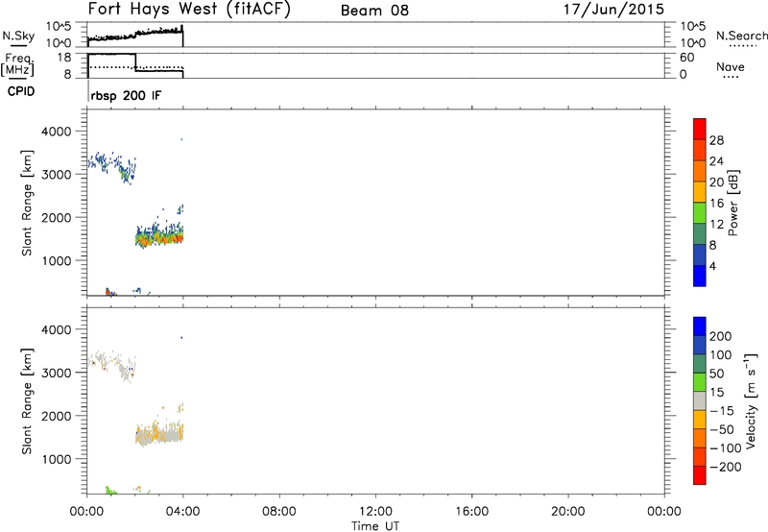The image size is (768, 532).
Task: Click the '16' tick on the power scale
Action: 716,203
